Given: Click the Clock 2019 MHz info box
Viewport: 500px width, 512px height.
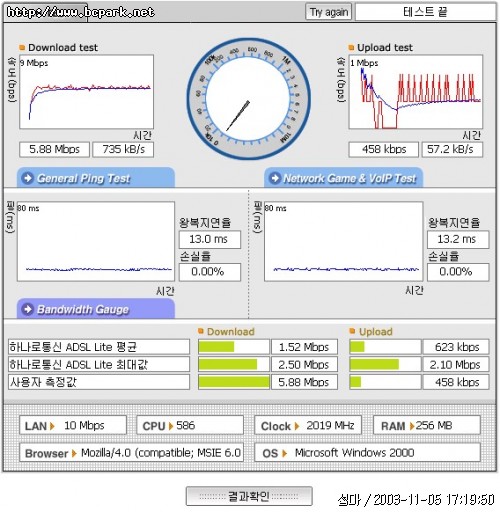Looking at the screenshot, I should click(x=308, y=425).
